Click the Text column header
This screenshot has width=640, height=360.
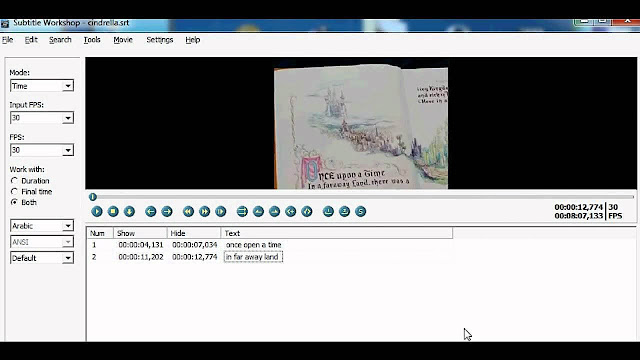337,233
